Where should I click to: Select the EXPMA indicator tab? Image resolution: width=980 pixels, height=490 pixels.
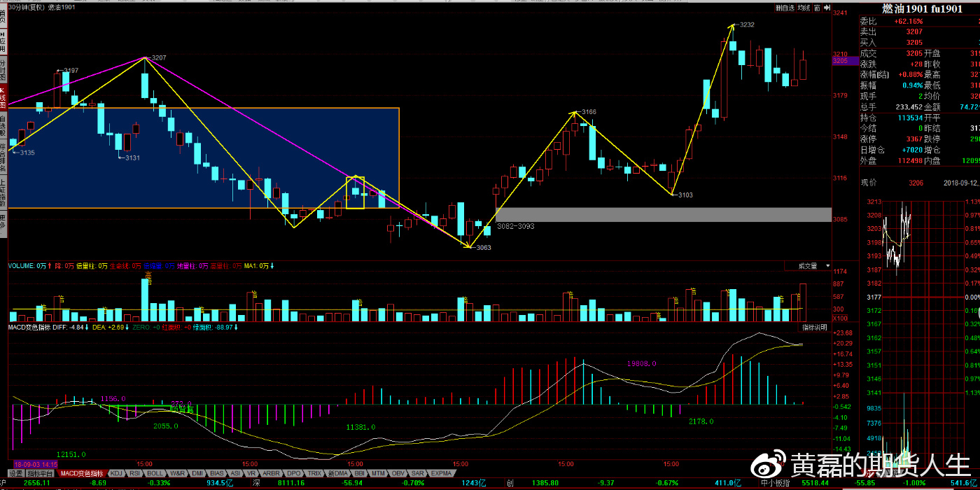441,474
